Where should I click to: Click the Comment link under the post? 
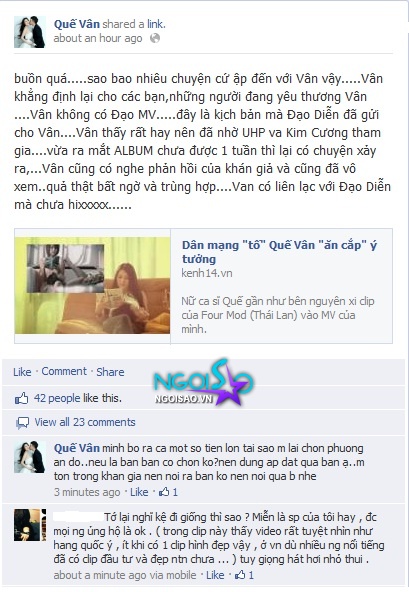click(x=64, y=372)
